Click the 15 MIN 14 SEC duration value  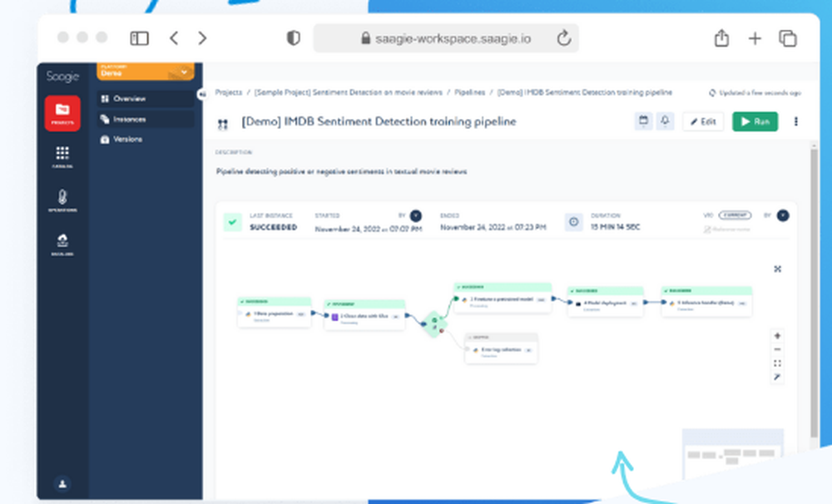(616, 227)
